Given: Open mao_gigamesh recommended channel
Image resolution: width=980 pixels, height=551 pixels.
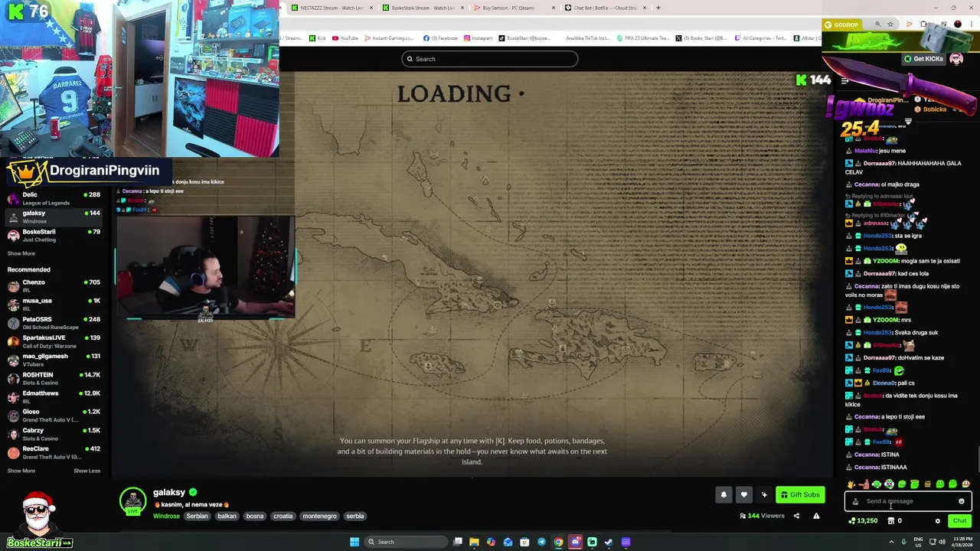Looking at the screenshot, I should point(54,359).
